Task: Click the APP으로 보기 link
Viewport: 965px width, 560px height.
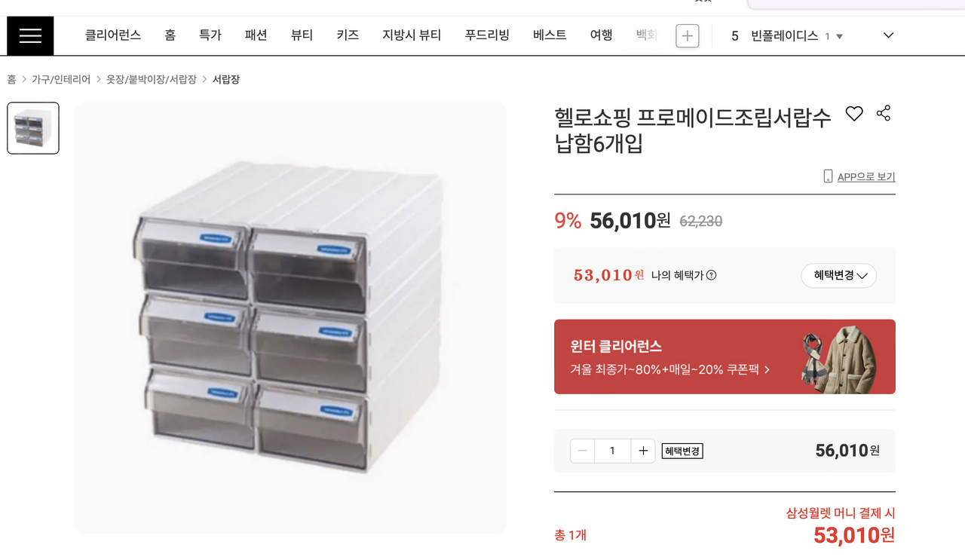Action: click(865, 176)
